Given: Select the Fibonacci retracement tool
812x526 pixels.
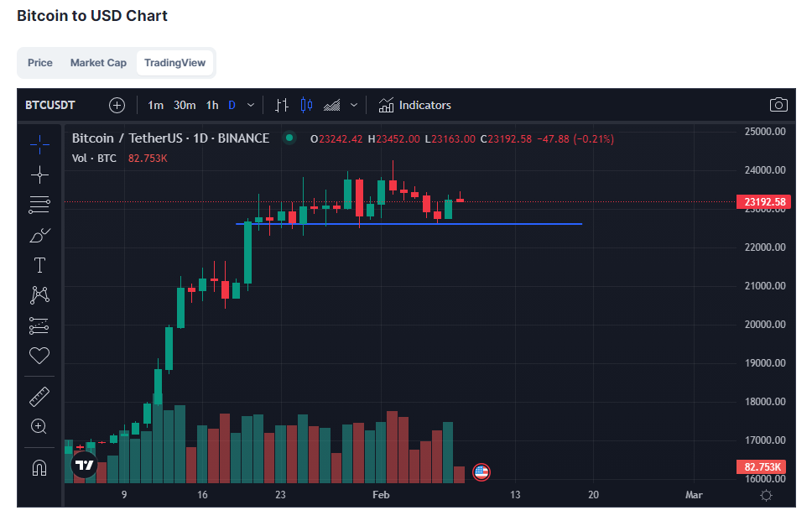Looking at the screenshot, I should (x=39, y=204).
